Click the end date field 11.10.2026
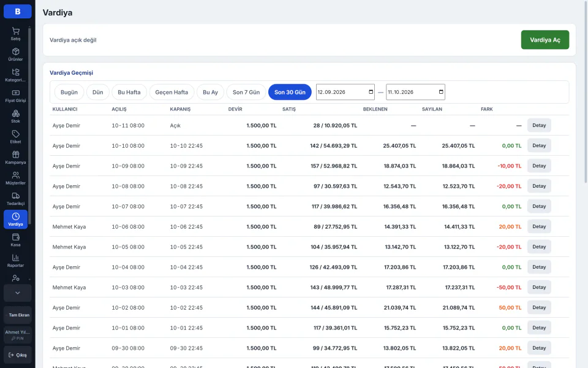The image size is (588, 368). (x=415, y=92)
